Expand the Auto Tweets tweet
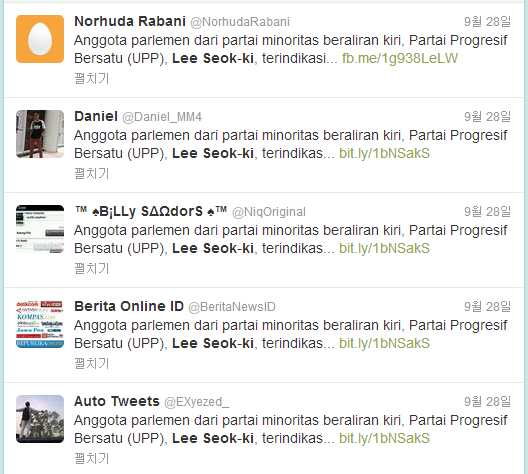This screenshot has height=474, width=528. coord(92,459)
